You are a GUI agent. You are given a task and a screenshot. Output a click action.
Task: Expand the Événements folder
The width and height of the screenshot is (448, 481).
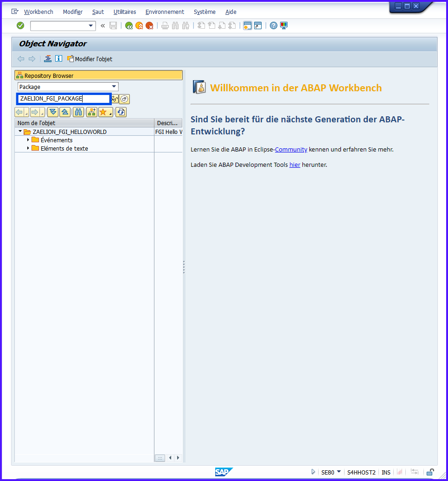[x=28, y=140]
